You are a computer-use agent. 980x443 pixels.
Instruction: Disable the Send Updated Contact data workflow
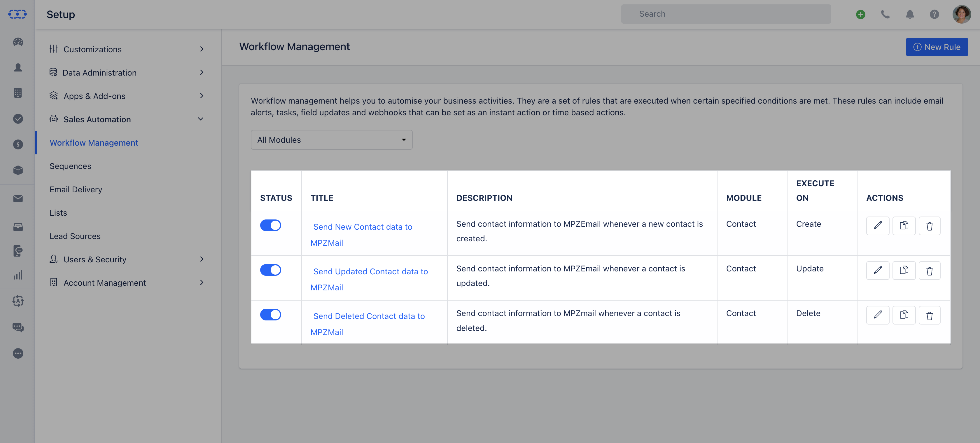270,270
